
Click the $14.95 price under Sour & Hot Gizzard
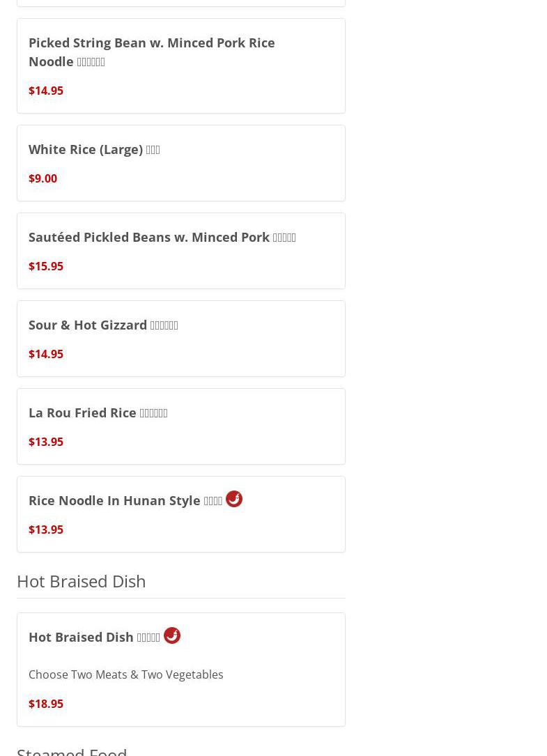(46, 354)
